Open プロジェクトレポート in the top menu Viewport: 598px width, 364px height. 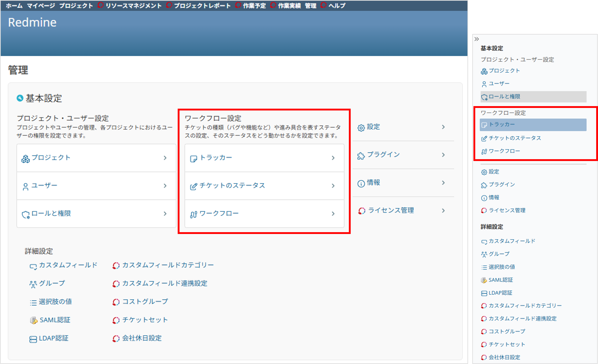[202, 6]
